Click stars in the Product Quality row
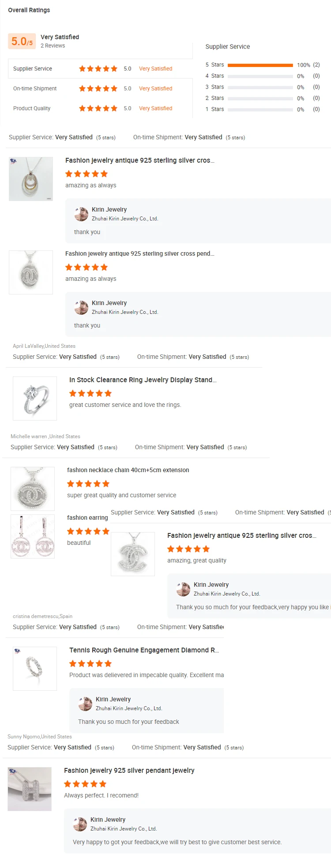 coord(98,108)
